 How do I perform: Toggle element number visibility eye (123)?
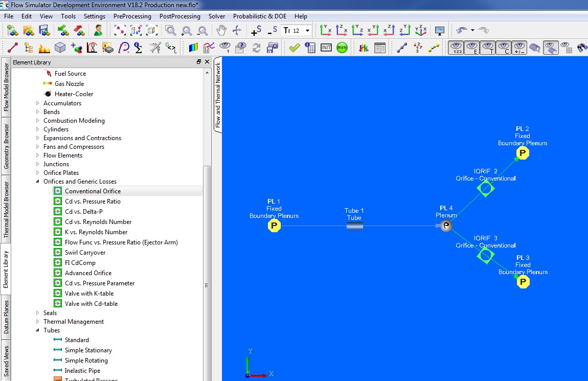coord(457,48)
